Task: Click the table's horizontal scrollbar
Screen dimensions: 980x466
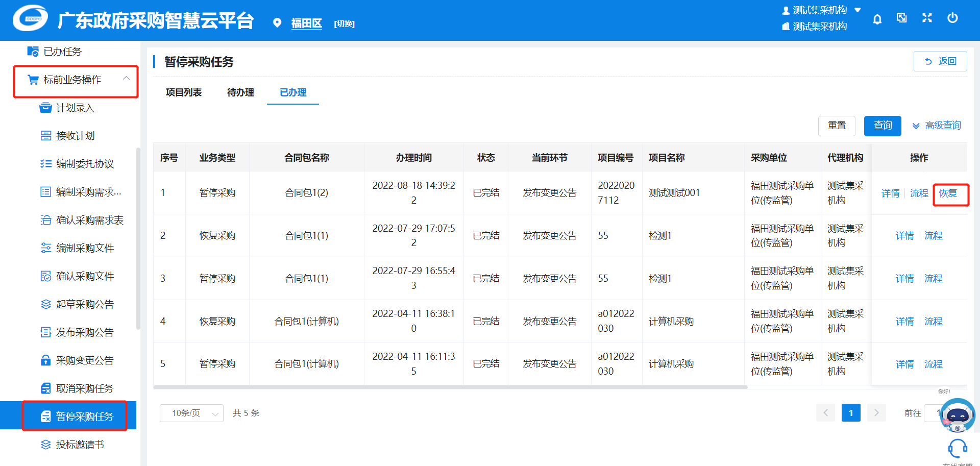Action: 450,387
